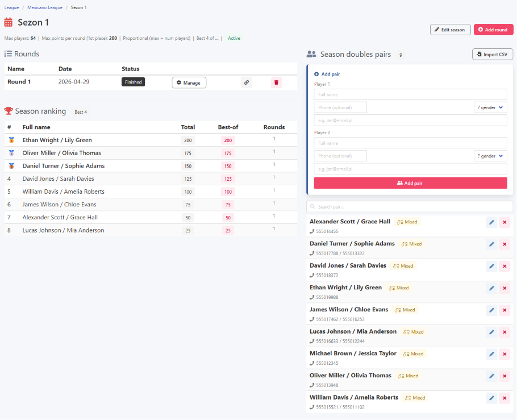Focus Player 2 Phone field
The width and height of the screenshot is (517, 420).
(x=340, y=156)
